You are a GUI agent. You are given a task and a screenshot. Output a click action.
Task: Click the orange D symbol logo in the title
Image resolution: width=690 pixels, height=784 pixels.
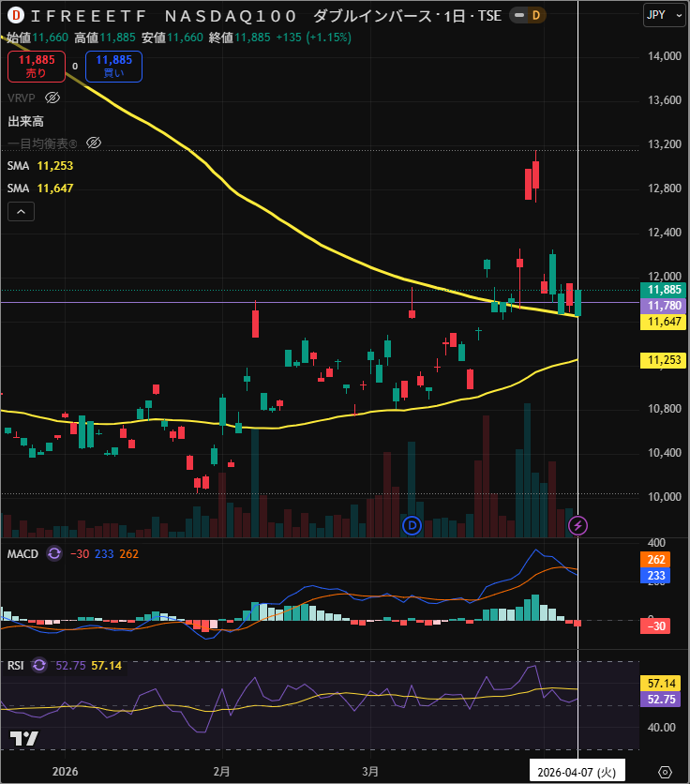click(15, 16)
